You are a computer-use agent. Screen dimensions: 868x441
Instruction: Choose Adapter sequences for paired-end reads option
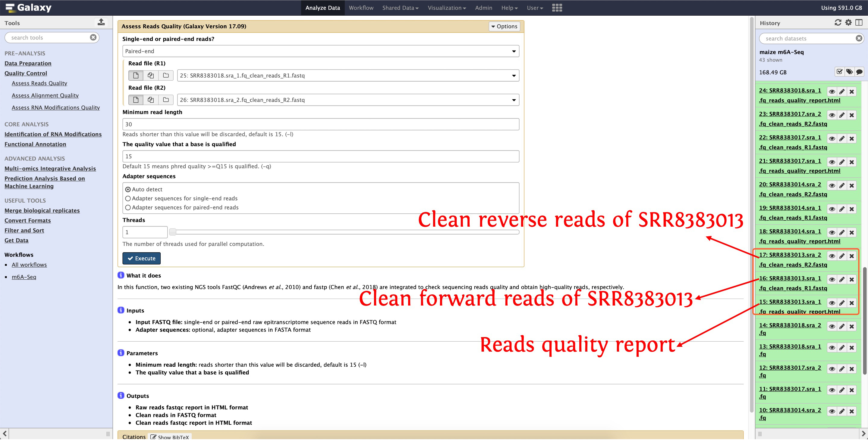(x=128, y=208)
